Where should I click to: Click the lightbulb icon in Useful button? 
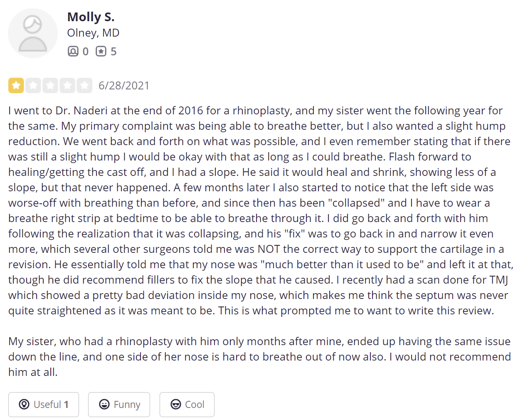click(24, 404)
